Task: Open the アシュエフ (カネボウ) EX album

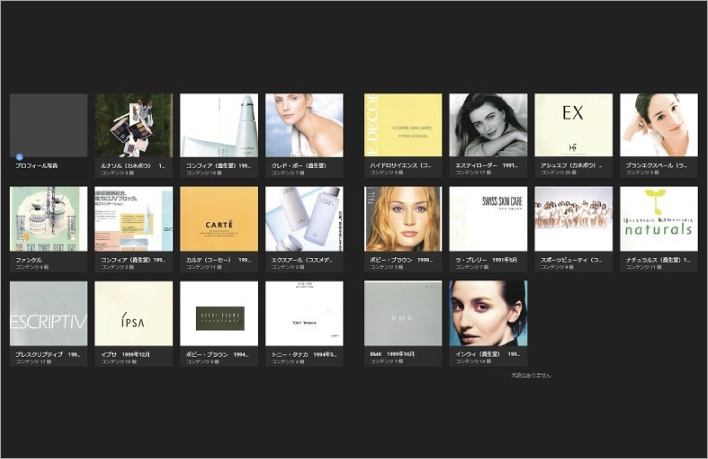Action: tap(573, 125)
